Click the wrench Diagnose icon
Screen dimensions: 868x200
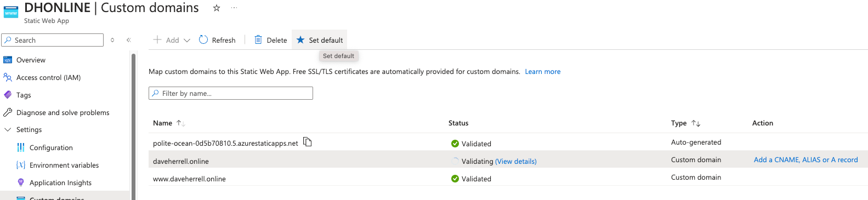8,112
